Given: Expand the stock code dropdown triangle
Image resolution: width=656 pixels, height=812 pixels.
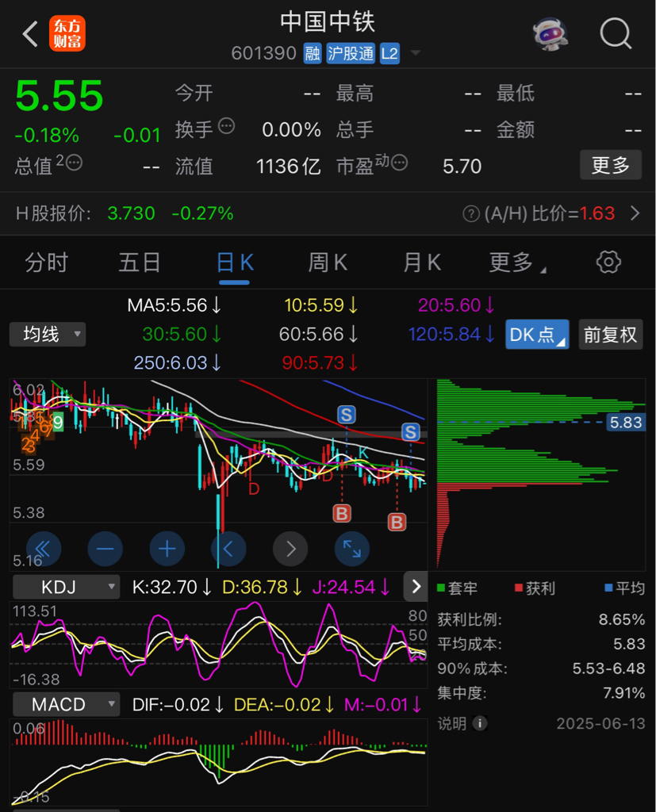Looking at the screenshot, I should pyautogui.click(x=415, y=53).
